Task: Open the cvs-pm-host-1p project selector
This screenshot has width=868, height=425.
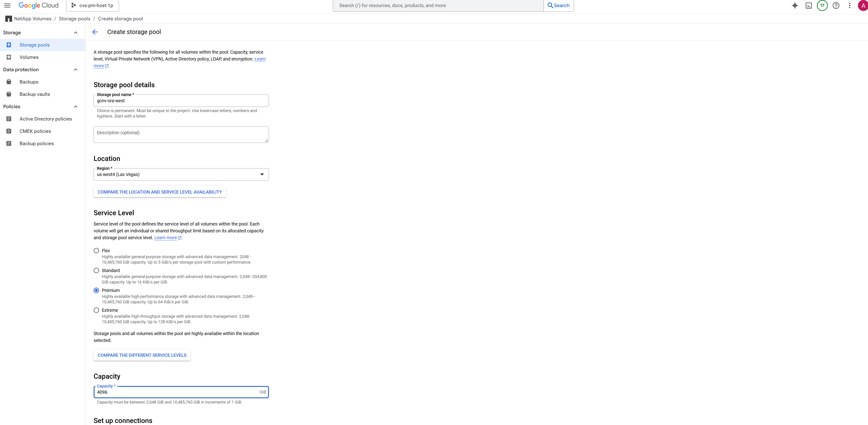Action: (92, 5)
